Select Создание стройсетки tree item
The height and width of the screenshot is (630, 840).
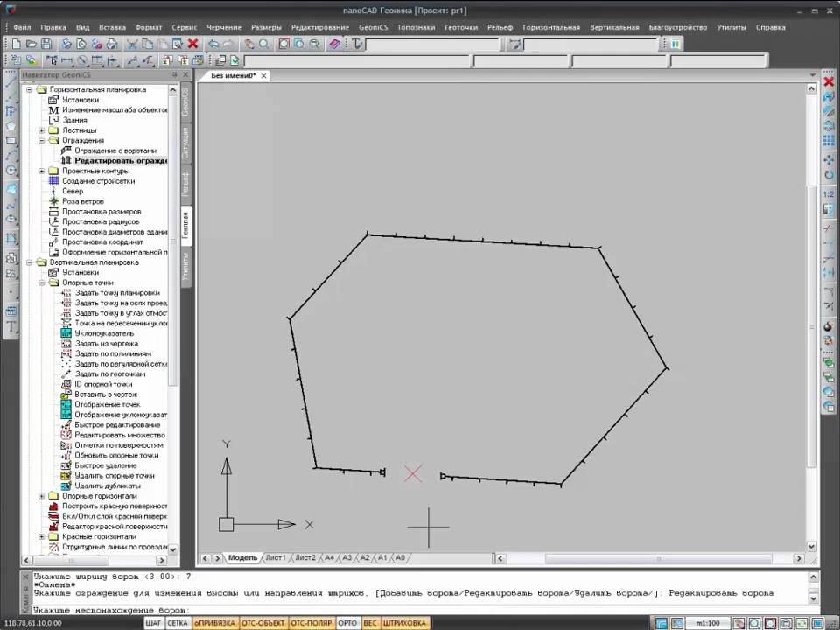click(98, 181)
